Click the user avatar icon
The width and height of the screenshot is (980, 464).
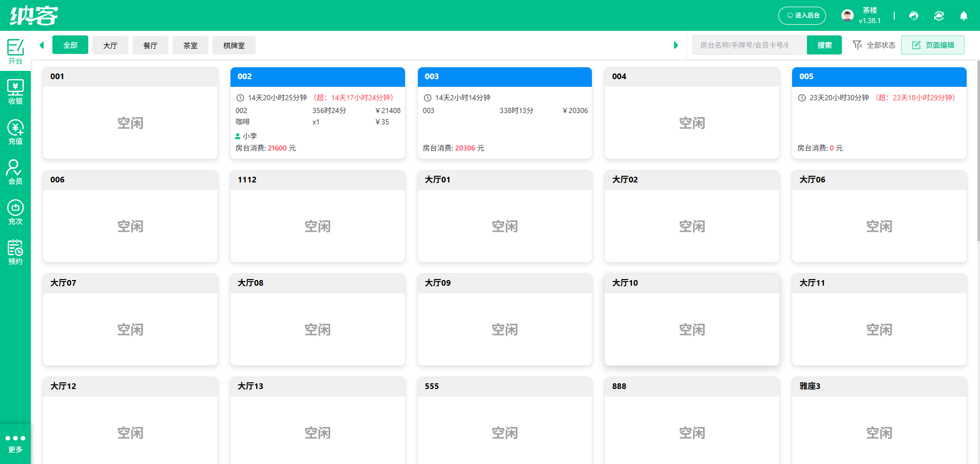click(848, 15)
